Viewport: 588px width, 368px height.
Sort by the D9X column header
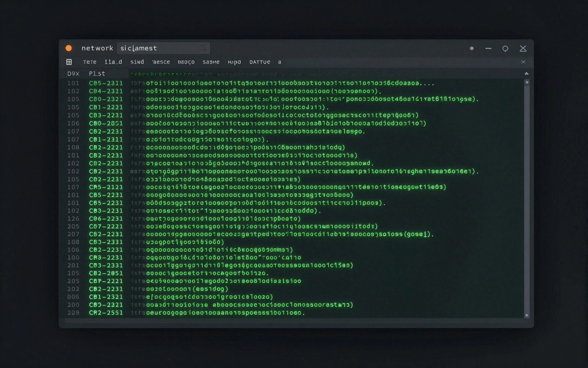click(73, 74)
